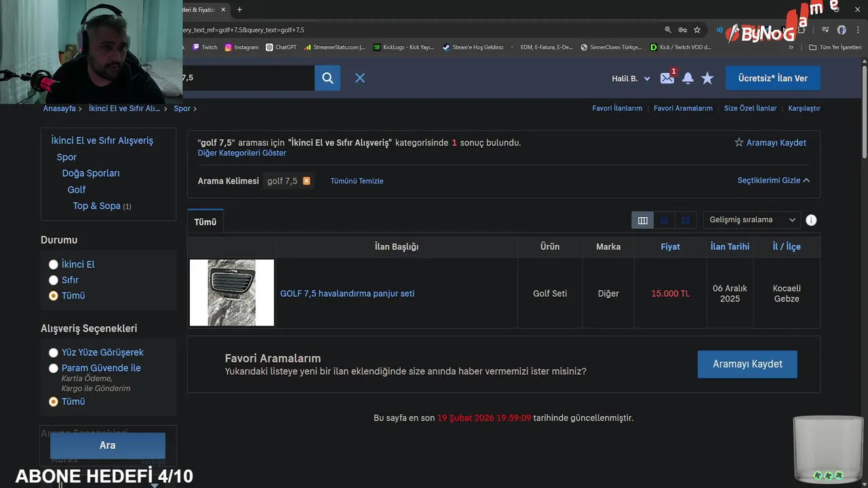Open the Tüm Yer İşaretleri folder
Image resolution: width=868 pixels, height=488 pixels.
(x=835, y=47)
